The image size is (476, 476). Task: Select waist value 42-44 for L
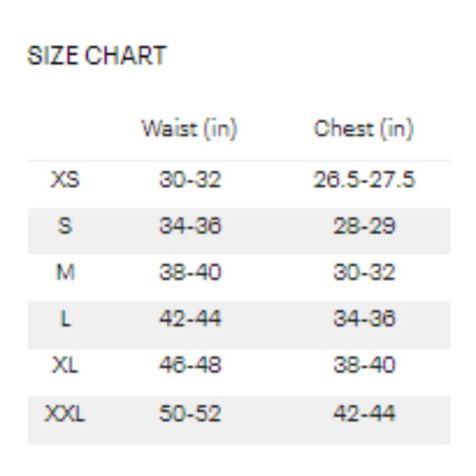[x=190, y=319]
